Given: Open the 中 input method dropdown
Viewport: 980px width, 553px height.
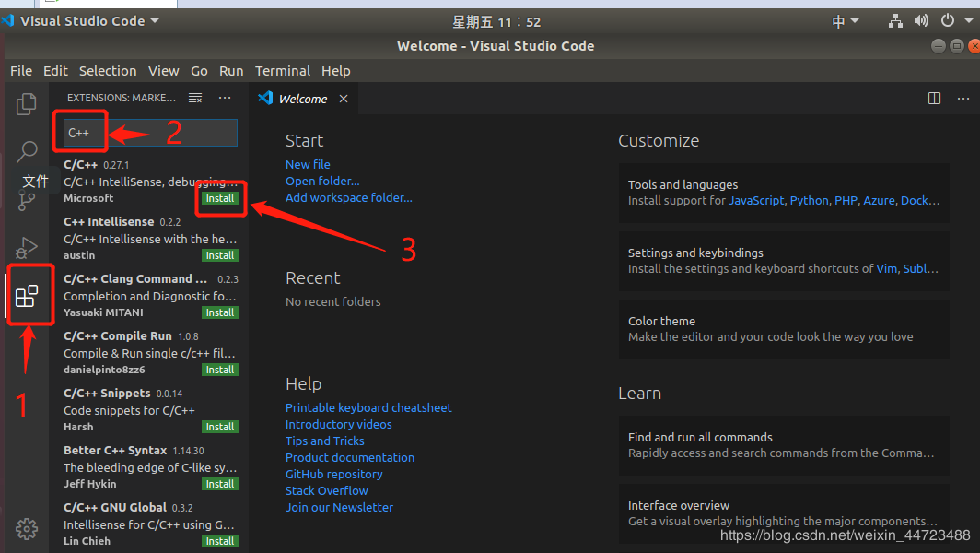Looking at the screenshot, I should (x=845, y=20).
